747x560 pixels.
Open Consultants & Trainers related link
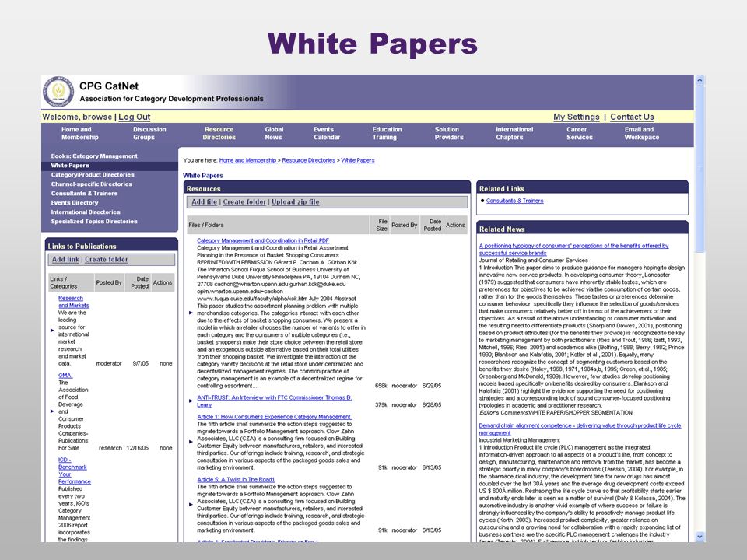coord(514,201)
